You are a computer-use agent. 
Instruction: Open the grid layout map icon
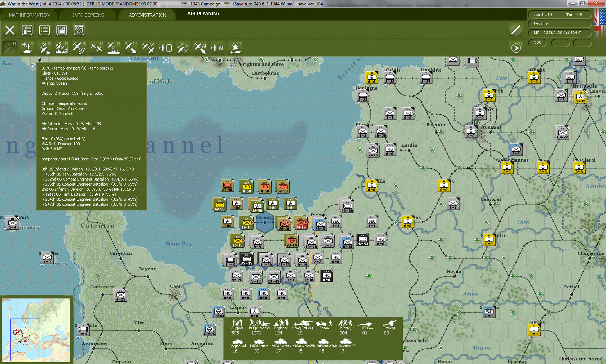click(x=79, y=30)
